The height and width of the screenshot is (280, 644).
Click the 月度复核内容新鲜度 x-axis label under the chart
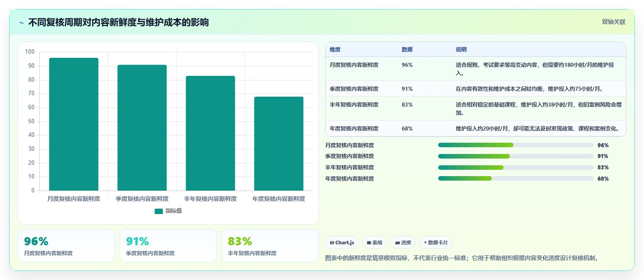point(74,199)
